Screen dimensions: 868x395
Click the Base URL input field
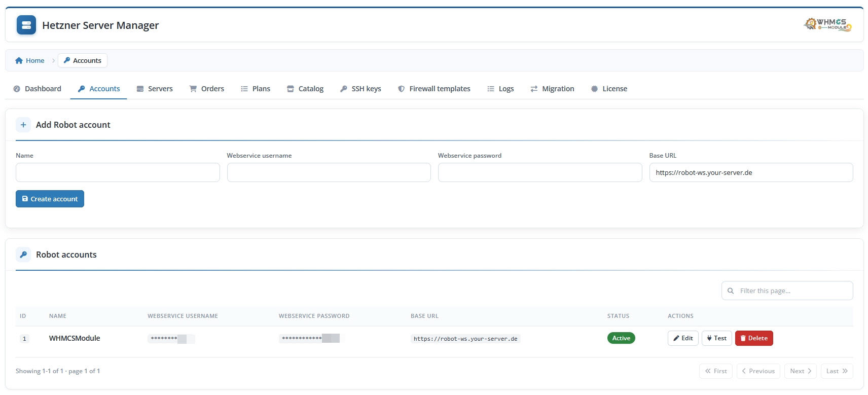point(751,172)
